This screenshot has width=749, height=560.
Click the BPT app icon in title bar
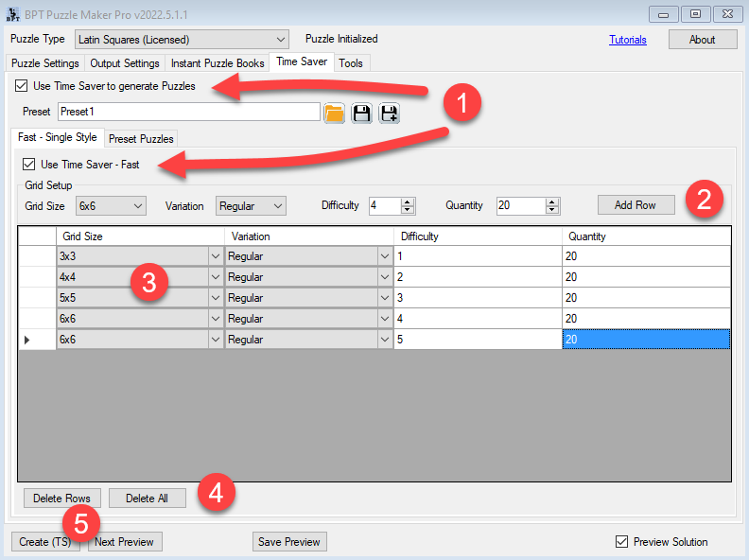pyautogui.click(x=13, y=14)
